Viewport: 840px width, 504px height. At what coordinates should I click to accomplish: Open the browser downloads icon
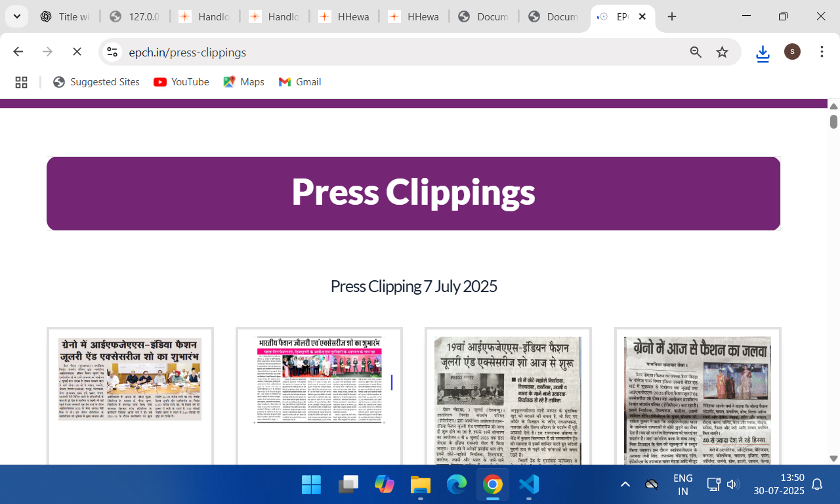[x=762, y=52]
